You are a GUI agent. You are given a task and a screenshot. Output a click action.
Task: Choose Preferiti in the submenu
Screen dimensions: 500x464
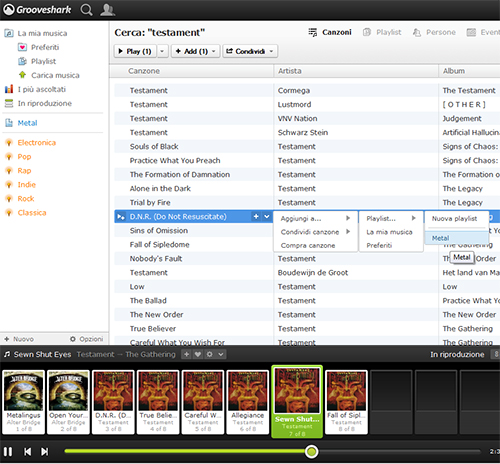click(391, 246)
